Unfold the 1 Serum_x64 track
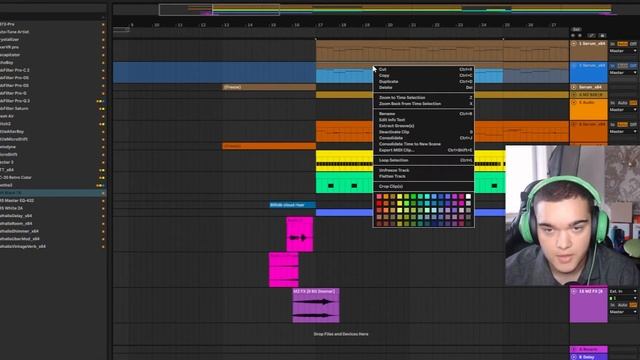Screen dimensions: 640x360 pyautogui.click(x=574, y=44)
